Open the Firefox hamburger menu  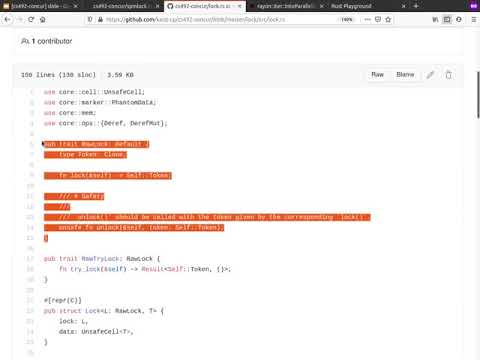pos(474,20)
